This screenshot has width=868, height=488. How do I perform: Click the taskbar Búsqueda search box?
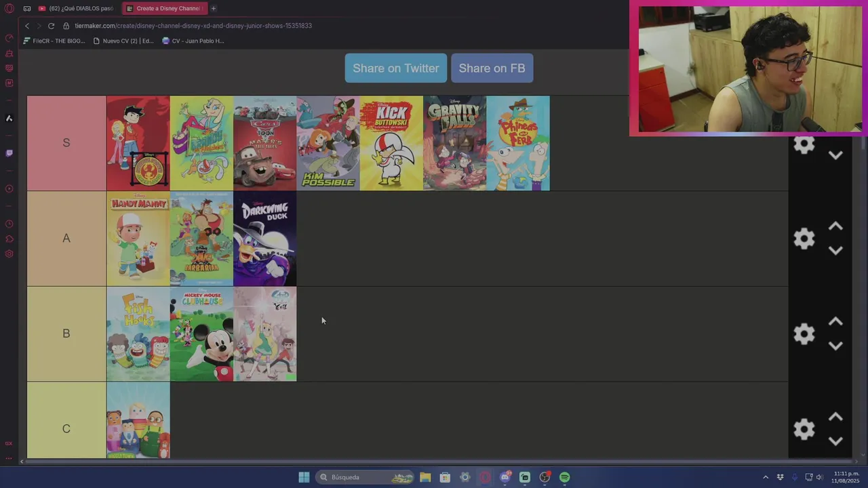coord(366,477)
